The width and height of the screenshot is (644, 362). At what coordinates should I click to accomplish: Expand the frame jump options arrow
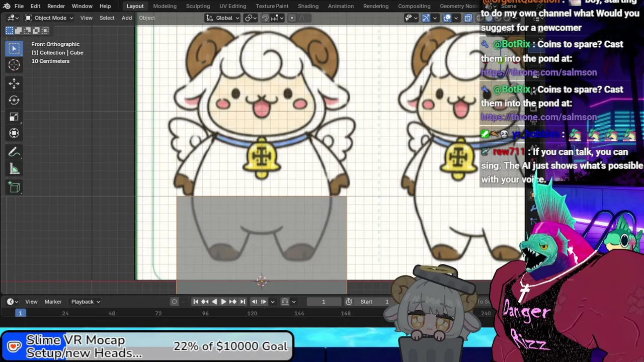[x=273, y=302]
